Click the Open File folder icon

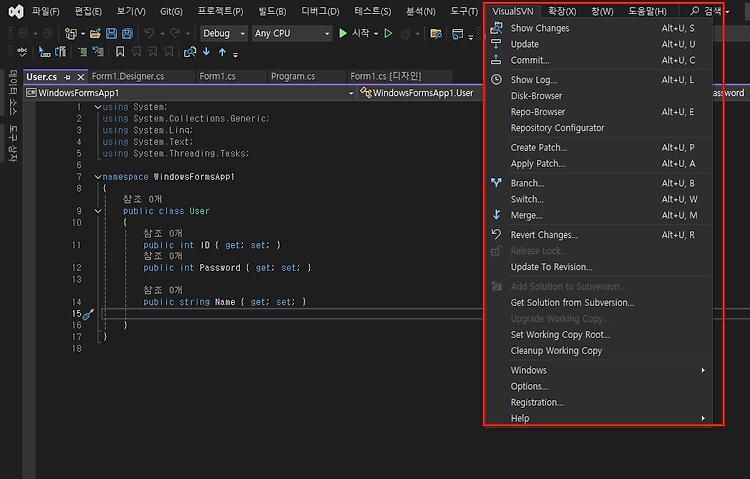pyautogui.click(x=95, y=33)
